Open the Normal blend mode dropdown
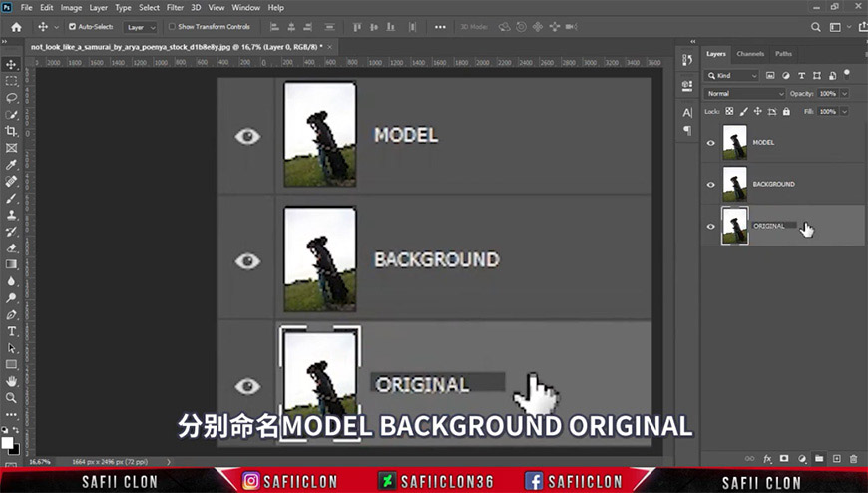The image size is (868, 493). [745, 94]
